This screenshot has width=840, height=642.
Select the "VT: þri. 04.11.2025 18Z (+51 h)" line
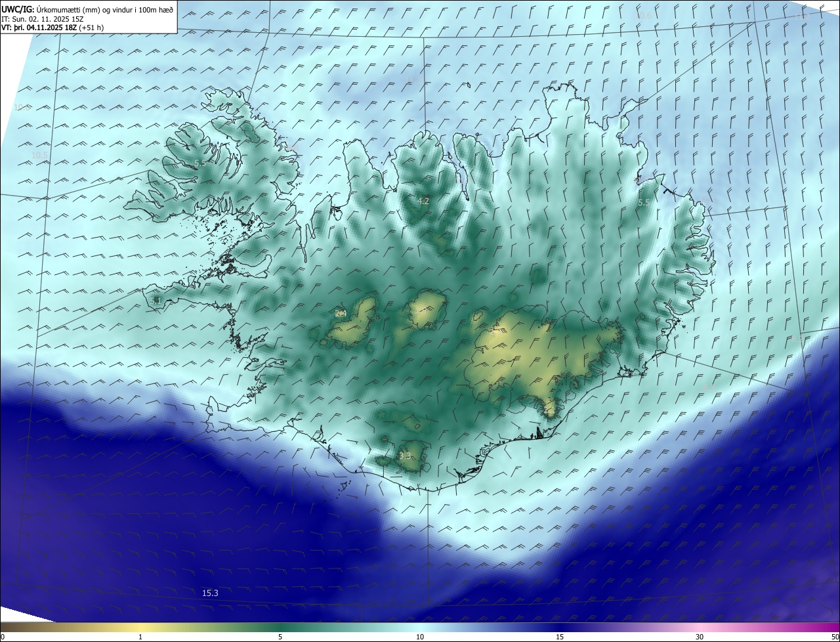pos(52,28)
